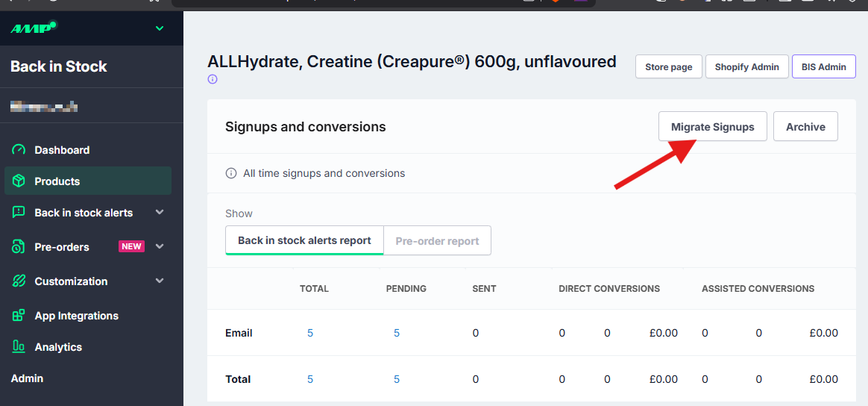Select Products in the sidebar

88,181
